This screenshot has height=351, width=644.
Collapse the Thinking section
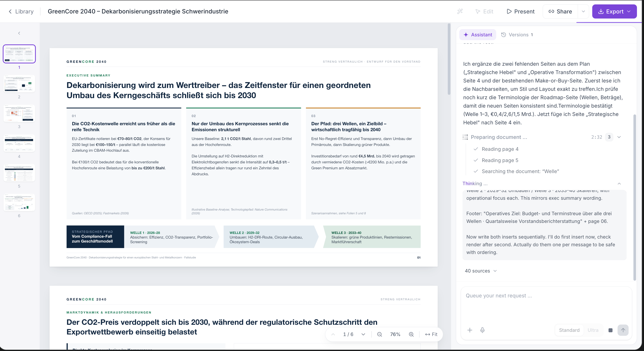coord(619,184)
